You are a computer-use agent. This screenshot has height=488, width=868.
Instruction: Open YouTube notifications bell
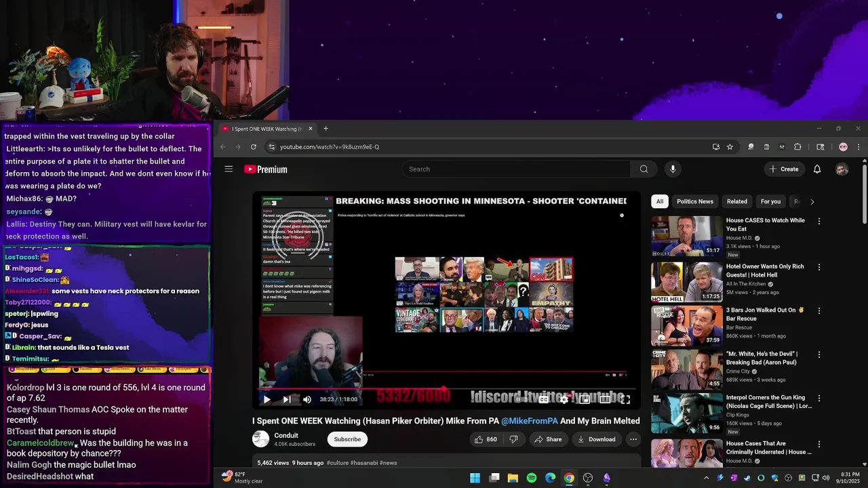817,169
